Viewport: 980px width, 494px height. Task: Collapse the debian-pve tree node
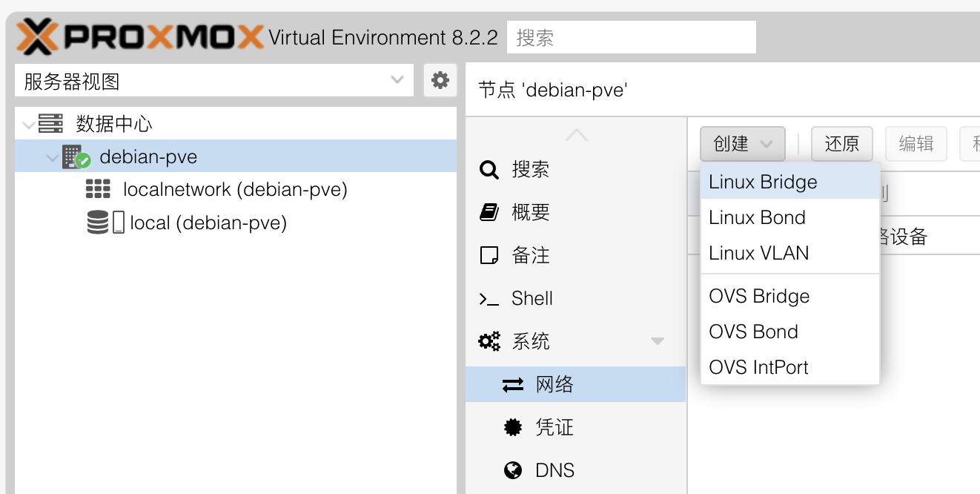(x=52, y=158)
